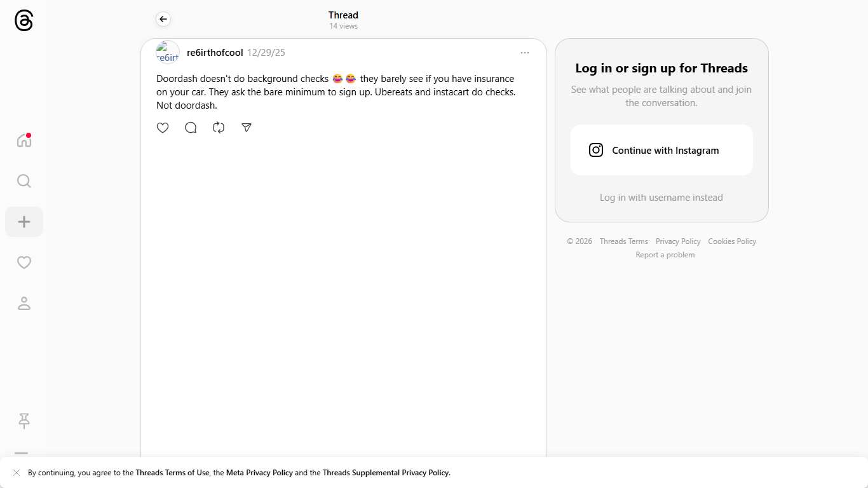This screenshot has height=488, width=868.
Task: Reply to the Doordash post
Action: [x=191, y=128]
